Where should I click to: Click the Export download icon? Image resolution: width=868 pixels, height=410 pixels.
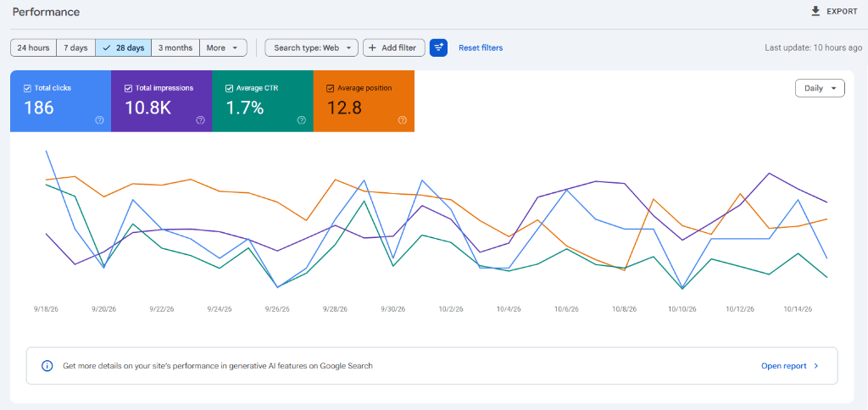(x=815, y=11)
